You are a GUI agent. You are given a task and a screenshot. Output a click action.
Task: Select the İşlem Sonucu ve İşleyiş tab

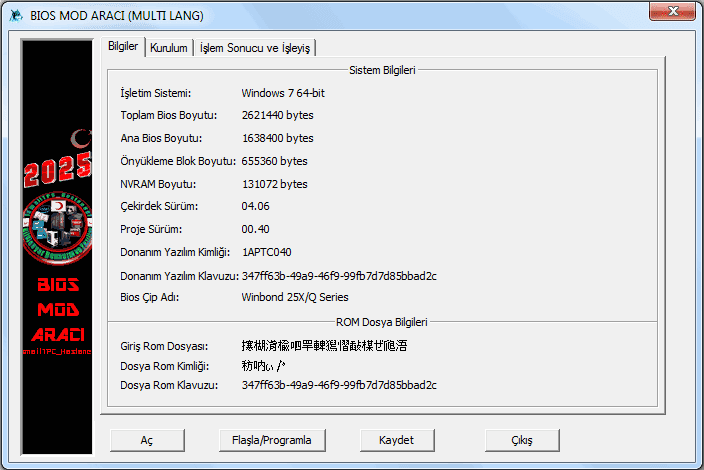click(256, 48)
